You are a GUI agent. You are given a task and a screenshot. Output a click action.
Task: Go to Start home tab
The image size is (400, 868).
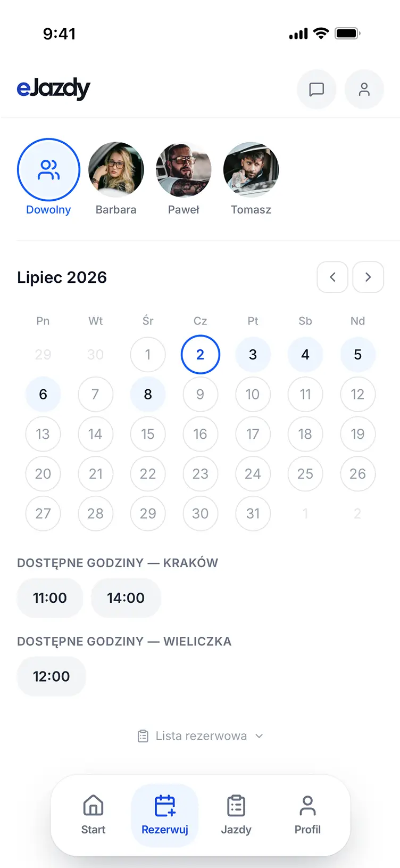tap(93, 815)
